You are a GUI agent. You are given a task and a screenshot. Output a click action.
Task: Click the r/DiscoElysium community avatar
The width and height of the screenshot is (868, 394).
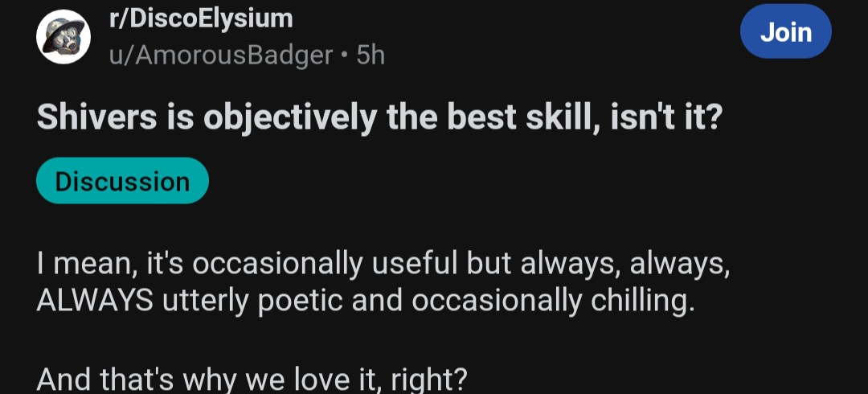[64, 38]
